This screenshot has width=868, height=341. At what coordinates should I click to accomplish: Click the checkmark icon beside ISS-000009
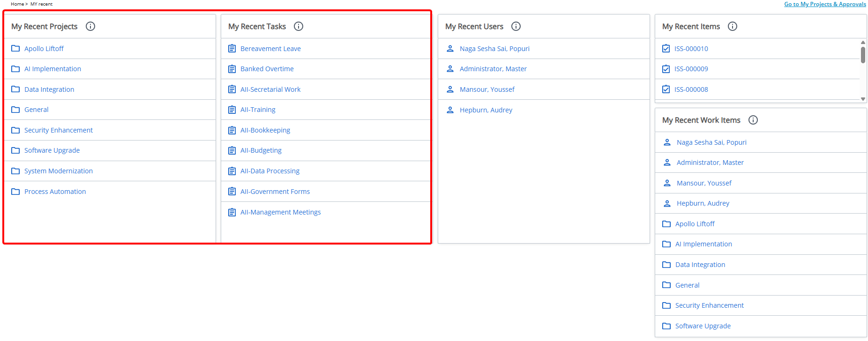click(666, 69)
